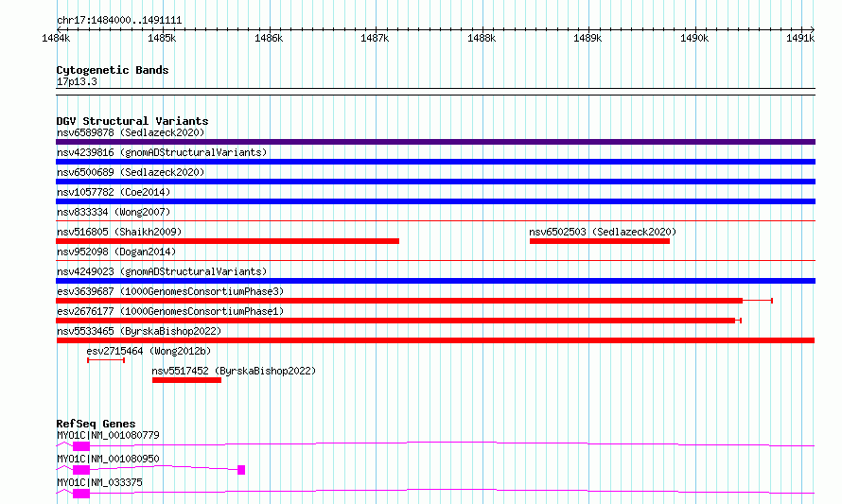The height and width of the screenshot is (504, 842).
Task: Open the nsv6500689 (Sedlazeck2020) variant label
Action: 131,172
